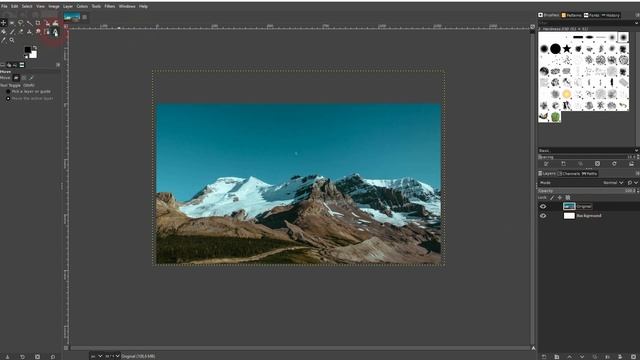
Task: Click the open image tab thumbnail
Action: pos(72,17)
